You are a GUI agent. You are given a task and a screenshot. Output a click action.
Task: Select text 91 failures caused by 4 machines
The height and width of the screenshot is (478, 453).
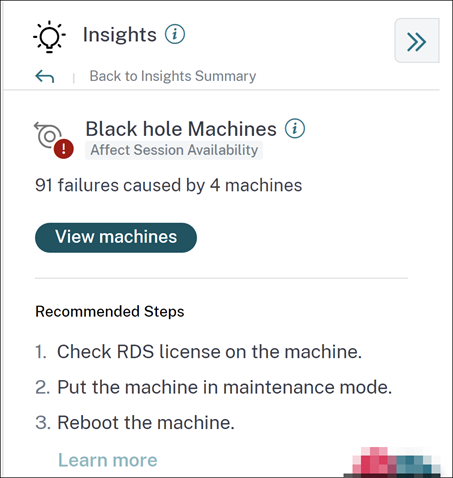coord(169,185)
